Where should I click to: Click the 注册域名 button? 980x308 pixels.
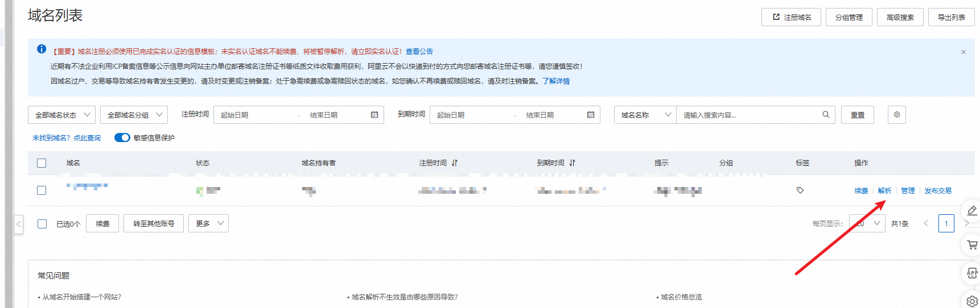pyautogui.click(x=791, y=17)
